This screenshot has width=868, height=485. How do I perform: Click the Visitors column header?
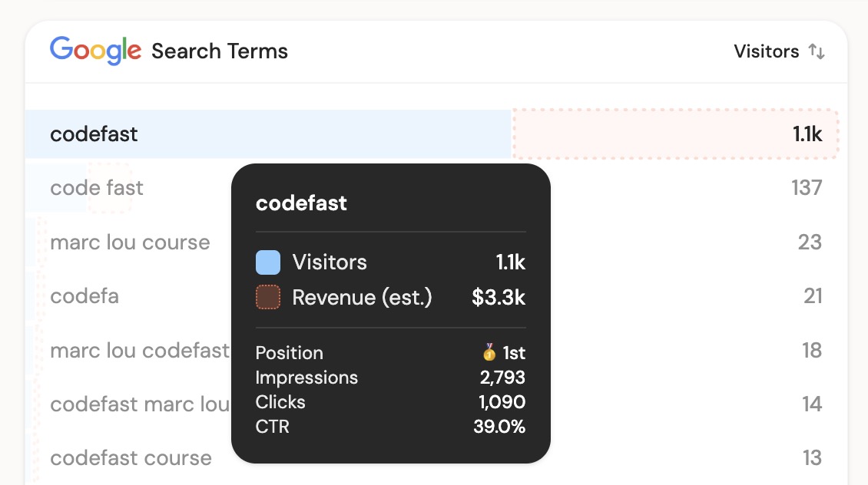(x=766, y=51)
